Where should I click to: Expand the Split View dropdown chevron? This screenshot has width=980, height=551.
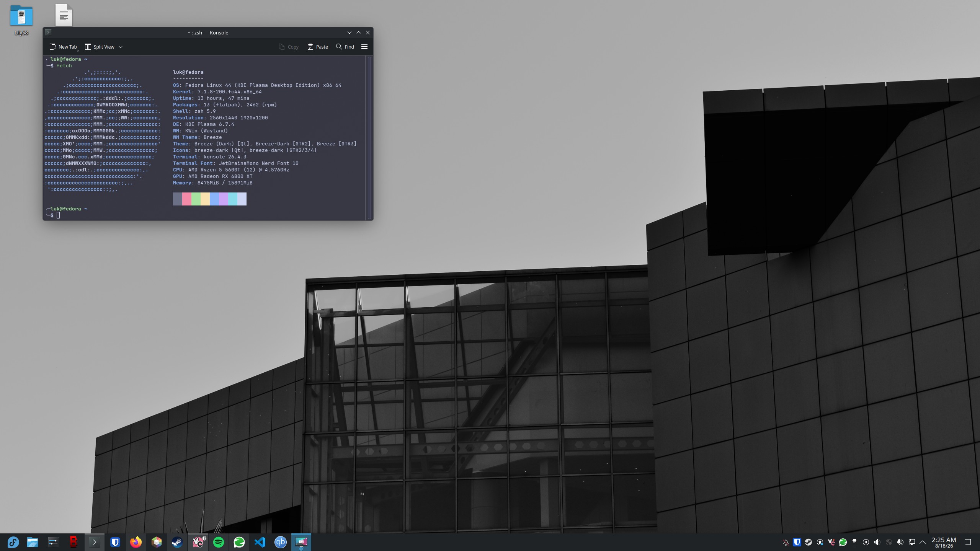pyautogui.click(x=121, y=47)
